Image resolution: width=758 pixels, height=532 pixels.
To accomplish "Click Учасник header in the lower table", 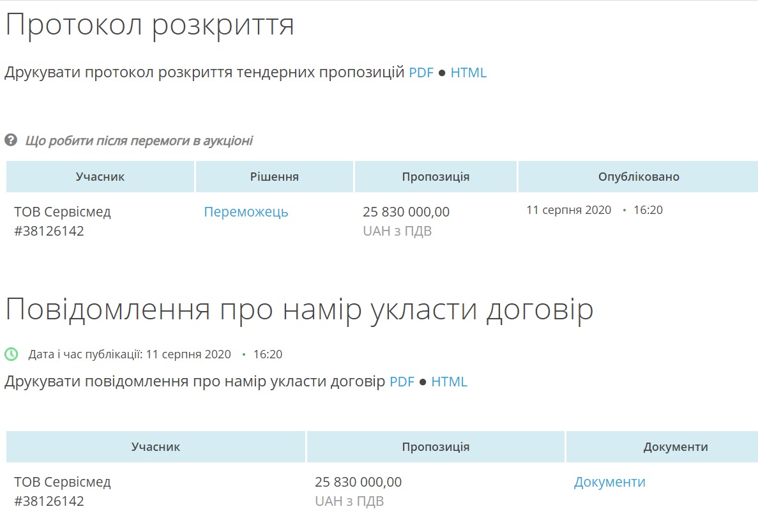I will 156,447.
